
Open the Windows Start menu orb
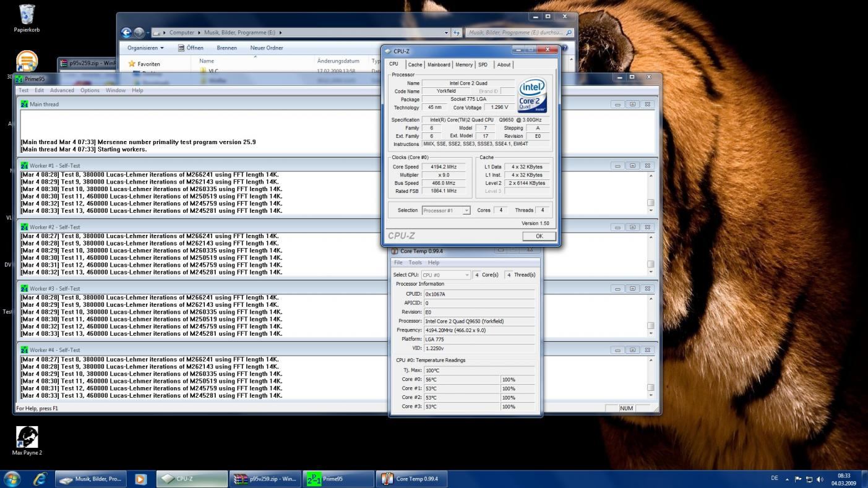pyautogui.click(x=12, y=479)
